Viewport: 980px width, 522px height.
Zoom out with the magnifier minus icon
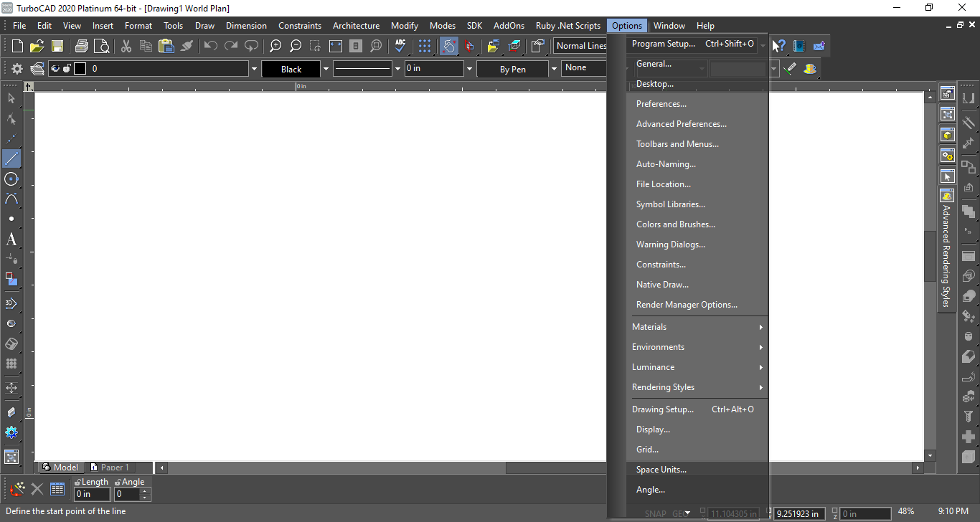pos(296,46)
